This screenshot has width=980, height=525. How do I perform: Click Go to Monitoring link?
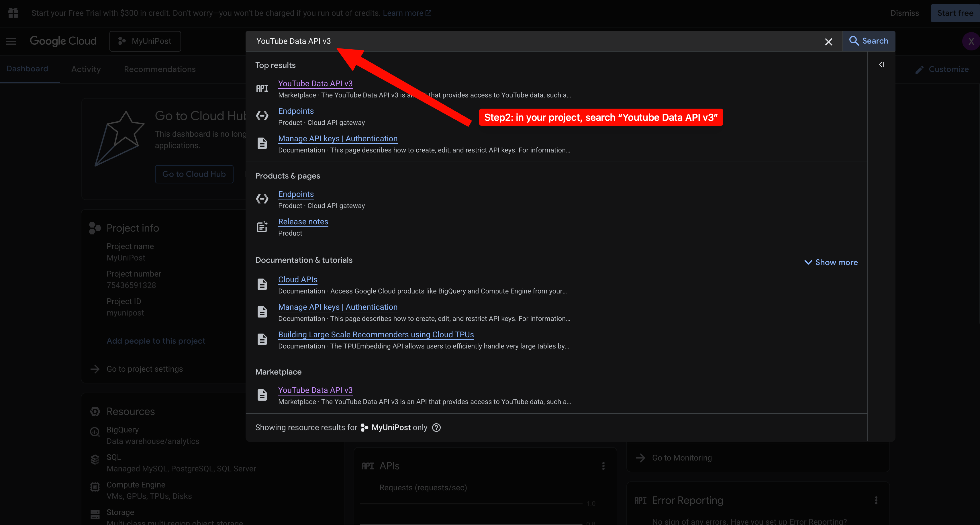tap(682, 458)
